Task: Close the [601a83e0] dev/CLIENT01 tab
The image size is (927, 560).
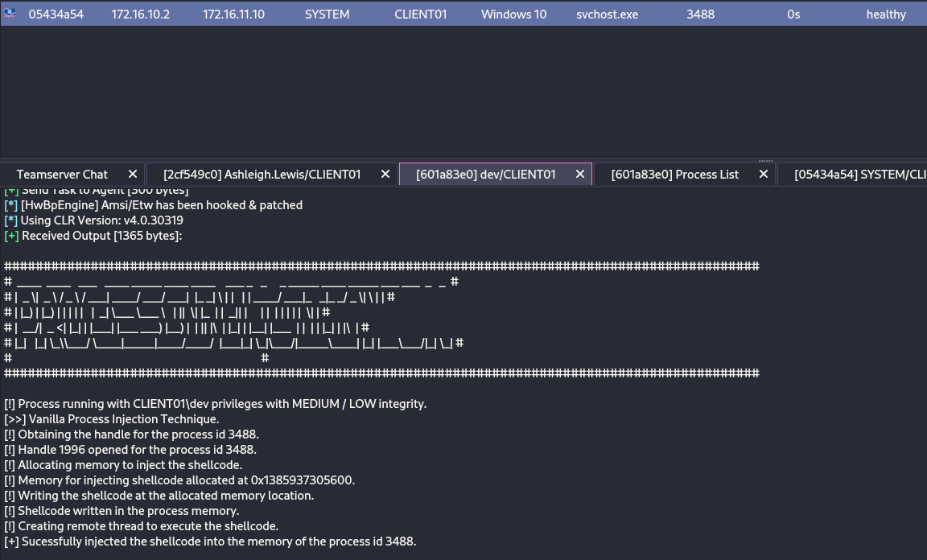Action: point(580,175)
